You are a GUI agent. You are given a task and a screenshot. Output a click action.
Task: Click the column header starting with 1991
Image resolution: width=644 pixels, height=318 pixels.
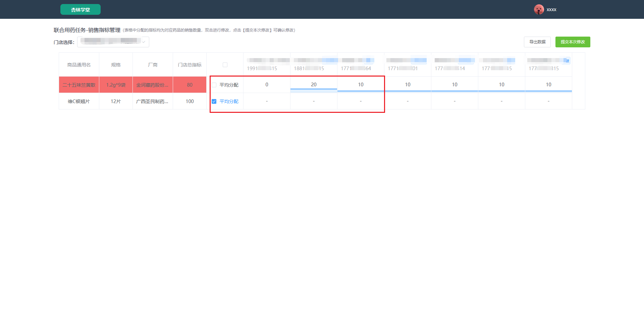[267, 64]
